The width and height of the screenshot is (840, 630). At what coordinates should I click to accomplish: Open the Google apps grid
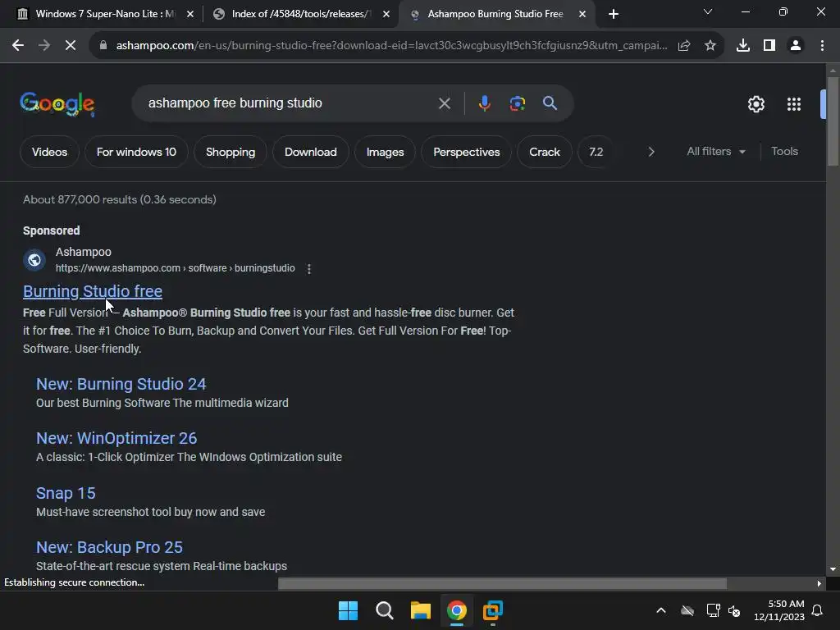pyautogui.click(x=794, y=104)
